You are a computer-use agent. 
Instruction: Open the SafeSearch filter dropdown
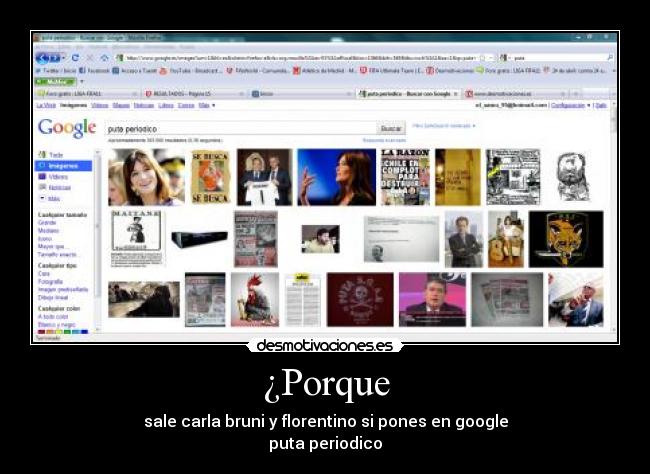[x=444, y=126]
